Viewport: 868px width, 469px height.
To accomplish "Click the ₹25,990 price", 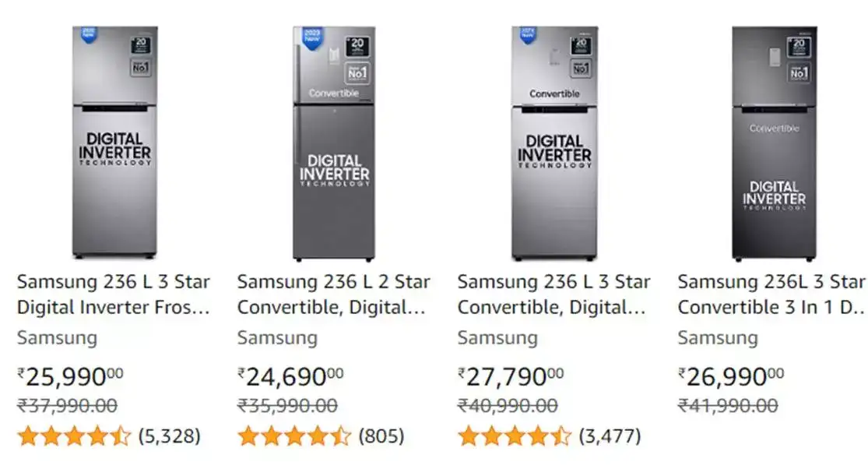I will pos(70,377).
